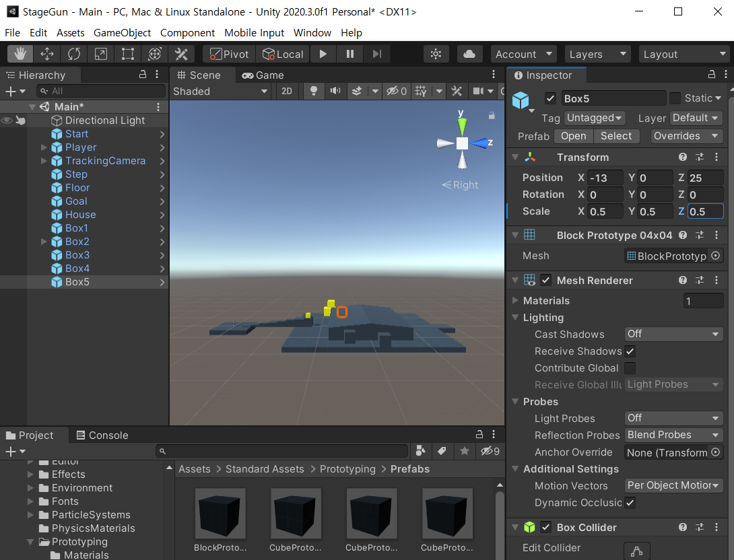Open the Window menu
The image size is (734, 560).
[x=312, y=33]
